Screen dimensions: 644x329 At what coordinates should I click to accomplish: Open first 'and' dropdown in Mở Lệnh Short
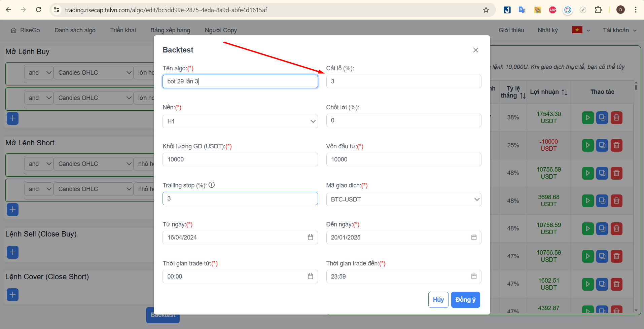39,164
